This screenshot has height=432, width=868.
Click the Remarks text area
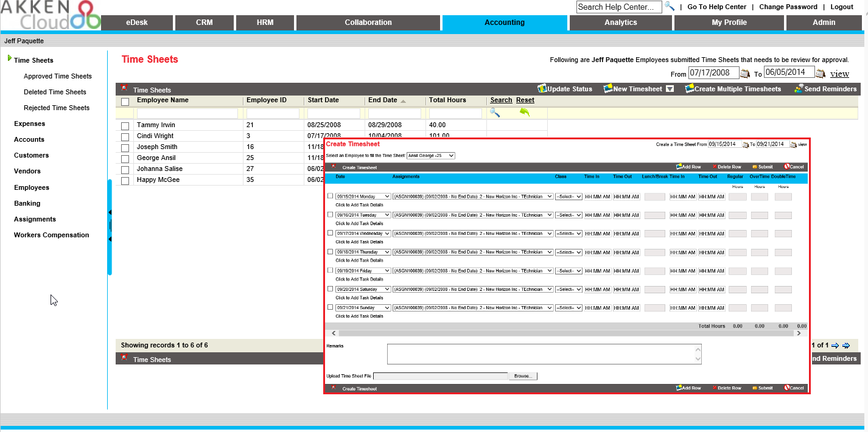tap(544, 354)
